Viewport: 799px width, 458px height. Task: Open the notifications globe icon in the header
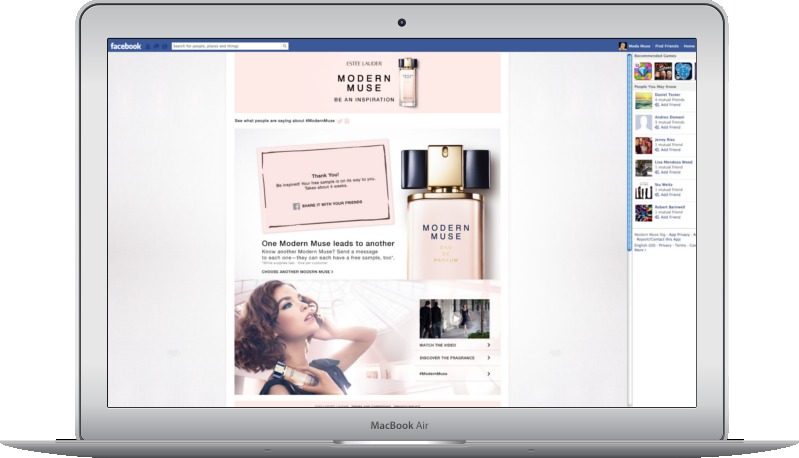[165, 46]
